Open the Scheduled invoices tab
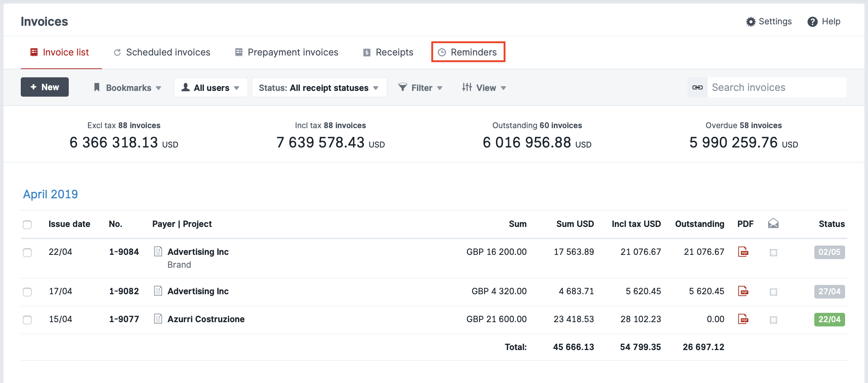This screenshot has width=868, height=383. [162, 52]
